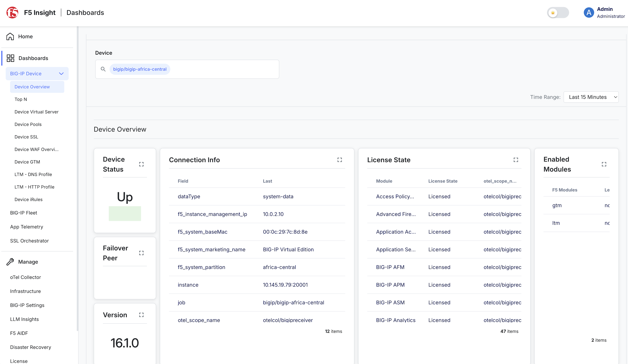The height and width of the screenshot is (364, 628).
Task: Collapse the BIG-IP Device menu chevron
Action: (x=61, y=74)
